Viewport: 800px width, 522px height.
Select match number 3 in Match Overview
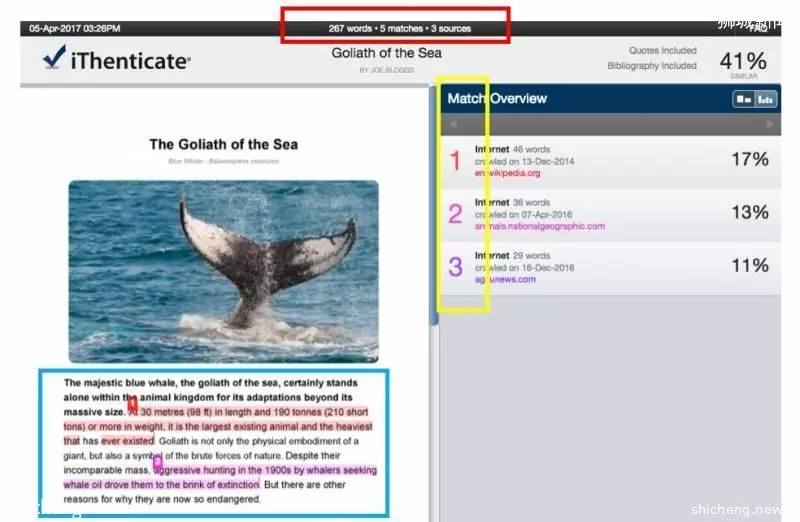(455, 267)
